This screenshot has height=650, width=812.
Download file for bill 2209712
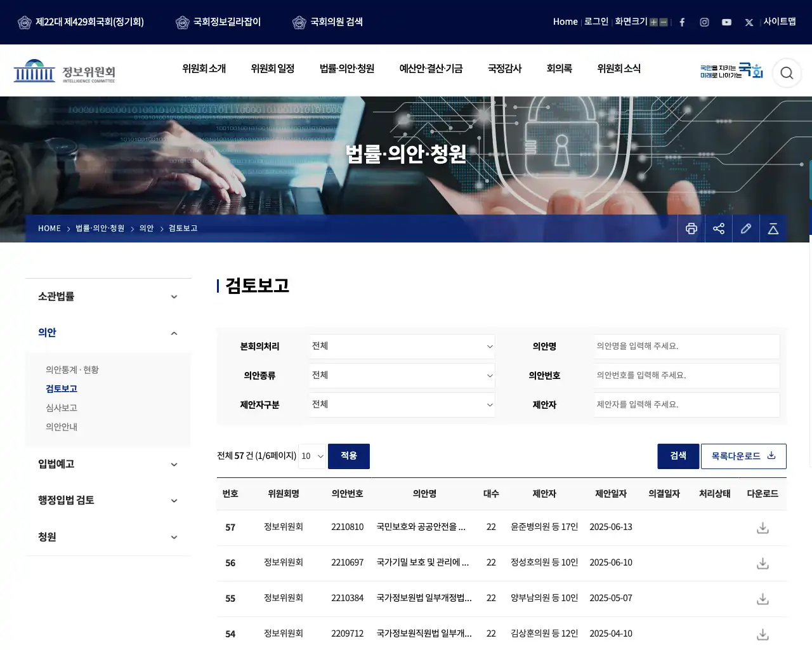[763, 634]
